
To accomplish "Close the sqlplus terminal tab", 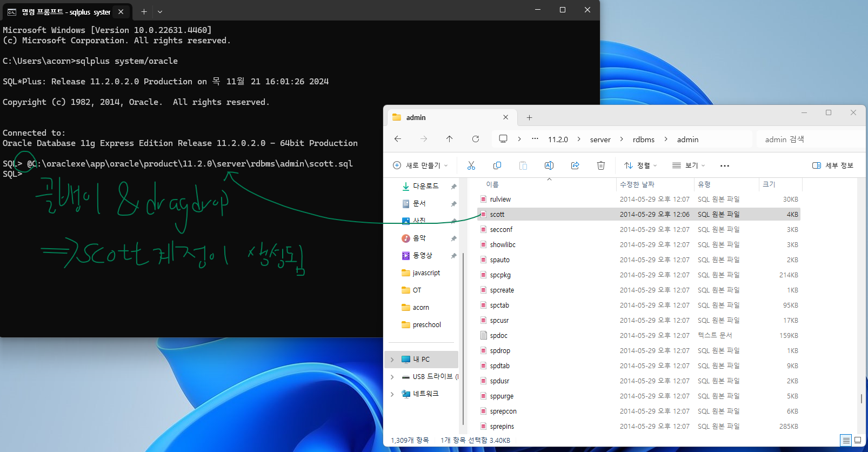I will 121,11.
